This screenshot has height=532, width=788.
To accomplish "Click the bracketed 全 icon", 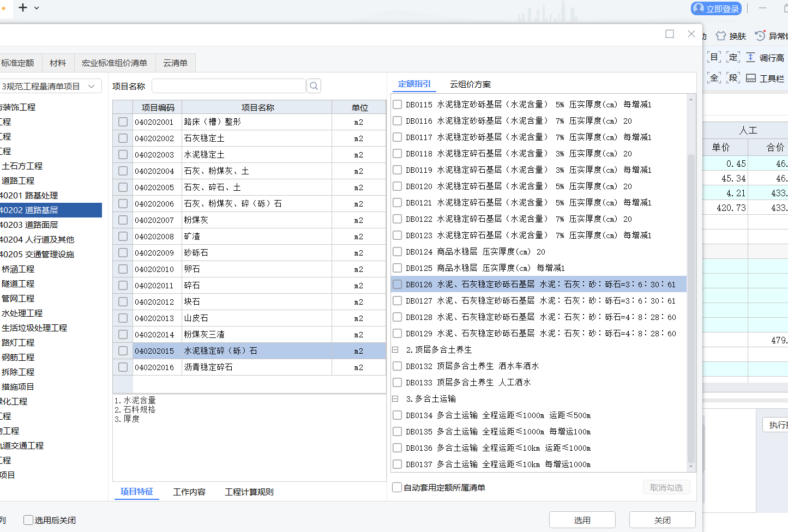I will [714, 78].
